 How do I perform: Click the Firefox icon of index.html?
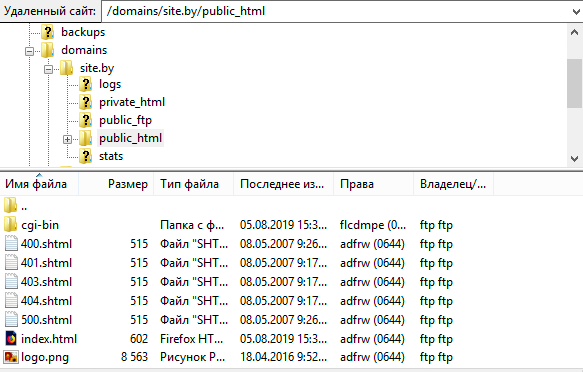11,339
